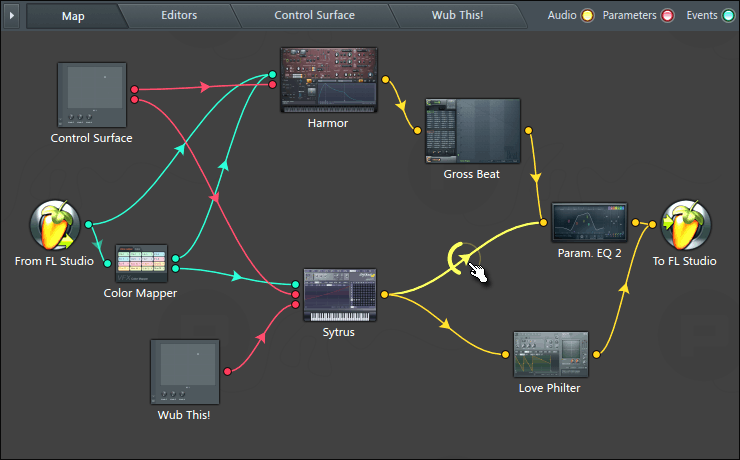Screen dimensions: 740x460
Task: Click Sytrus's lower red parameter input port
Action: click(x=295, y=305)
